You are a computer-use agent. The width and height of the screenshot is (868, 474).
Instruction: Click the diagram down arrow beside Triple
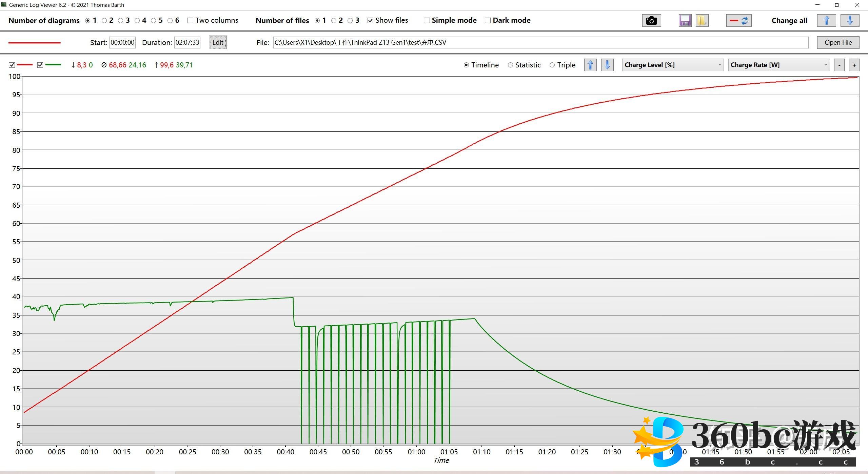coord(607,65)
